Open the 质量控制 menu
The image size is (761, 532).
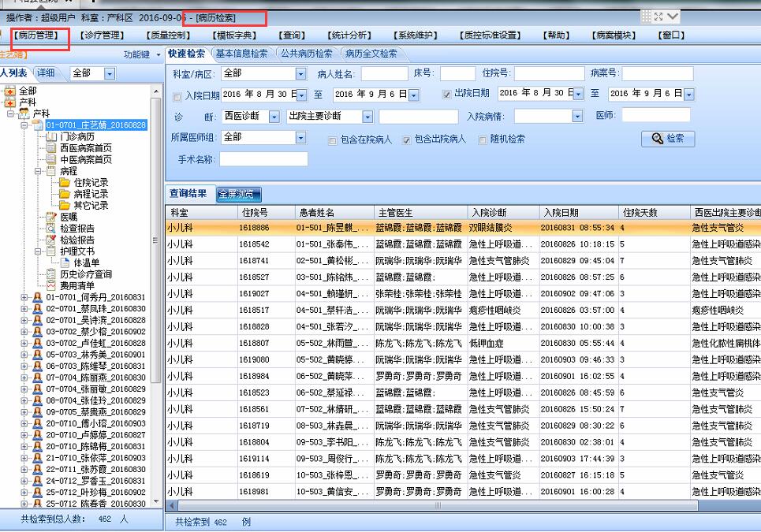[168, 35]
